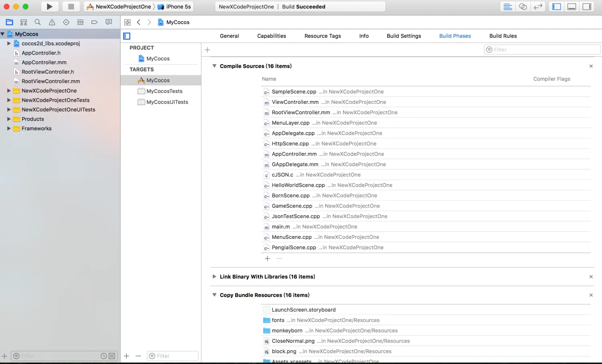Viewport: 602px width, 364px height.
Task: Expand Link Binary With Libraries section
Action: point(214,277)
